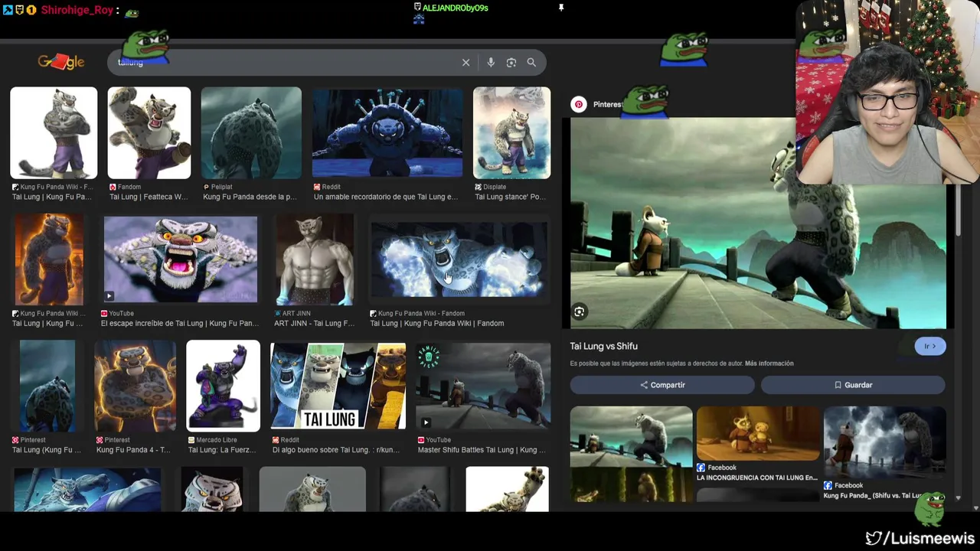Click the Mercado Libre favicon
This screenshot has height=551, width=980.
coord(191,440)
